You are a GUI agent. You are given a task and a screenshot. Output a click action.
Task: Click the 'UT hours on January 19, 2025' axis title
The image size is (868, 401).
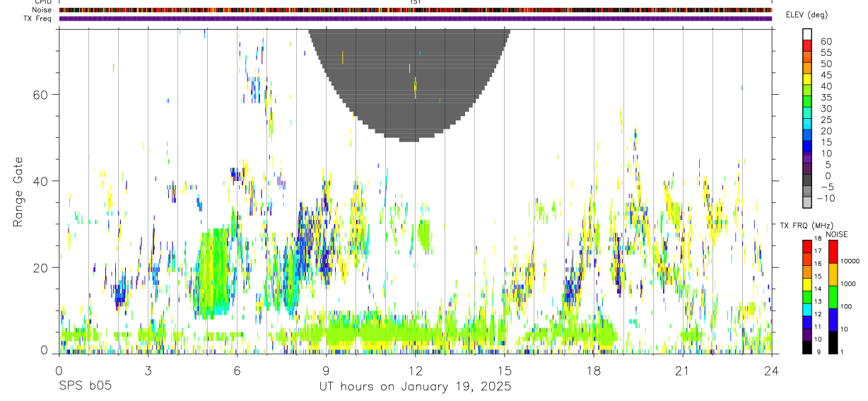(x=414, y=387)
